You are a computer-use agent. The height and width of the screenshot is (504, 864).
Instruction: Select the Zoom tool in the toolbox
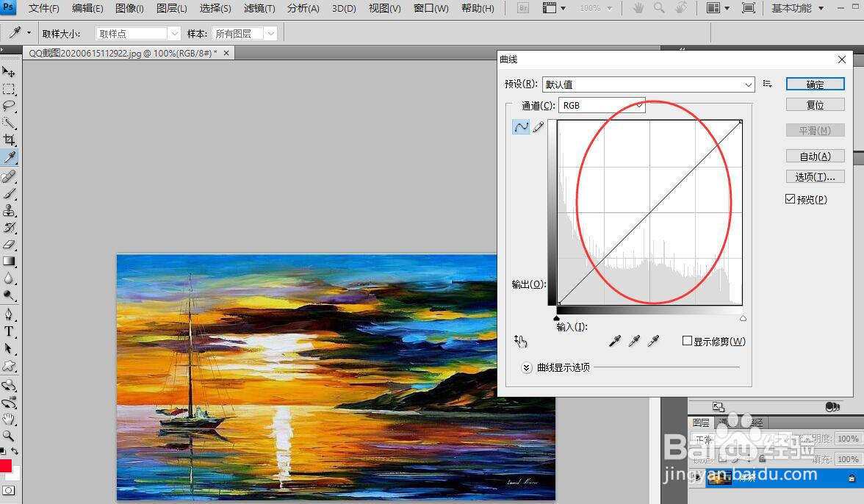click(x=9, y=436)
